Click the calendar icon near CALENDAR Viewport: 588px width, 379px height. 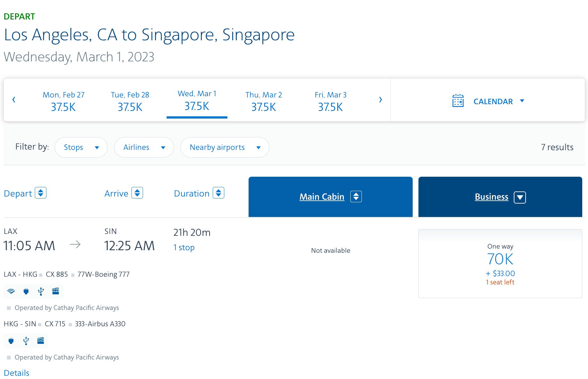coord(458,101)
